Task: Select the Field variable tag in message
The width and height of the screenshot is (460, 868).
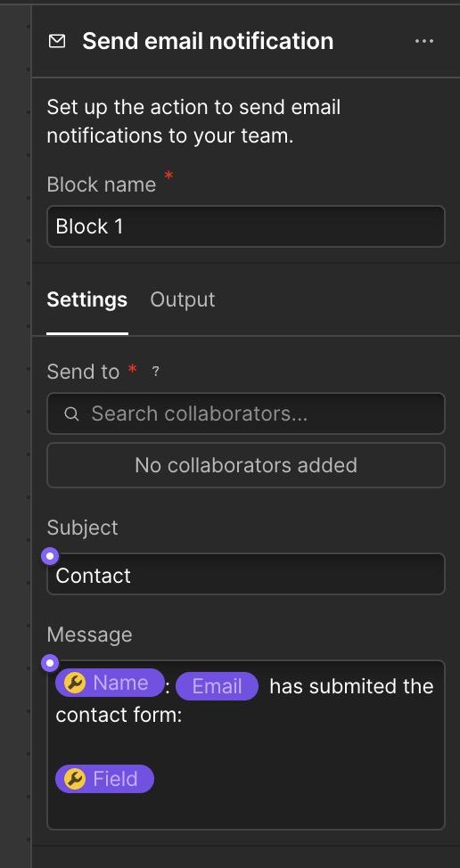Action: pos(104,779)
